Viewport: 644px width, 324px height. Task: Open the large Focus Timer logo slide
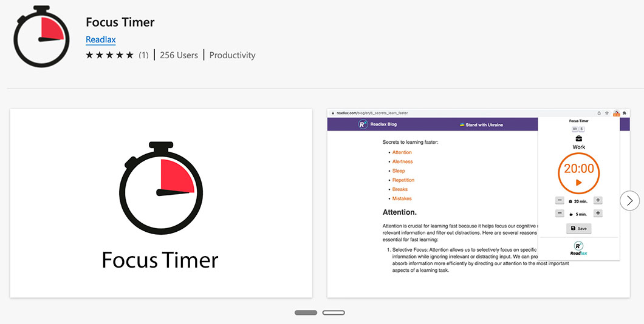click(x=161, y=203)
